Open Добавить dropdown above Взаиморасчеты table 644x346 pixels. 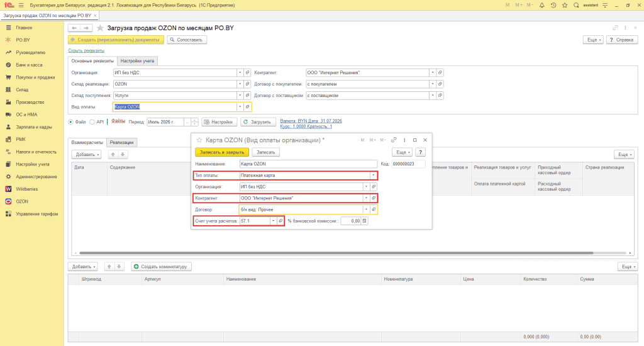(86, 155)
